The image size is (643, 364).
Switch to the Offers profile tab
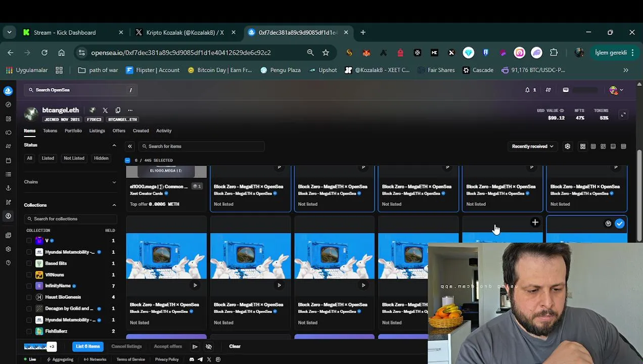(119, 131)
